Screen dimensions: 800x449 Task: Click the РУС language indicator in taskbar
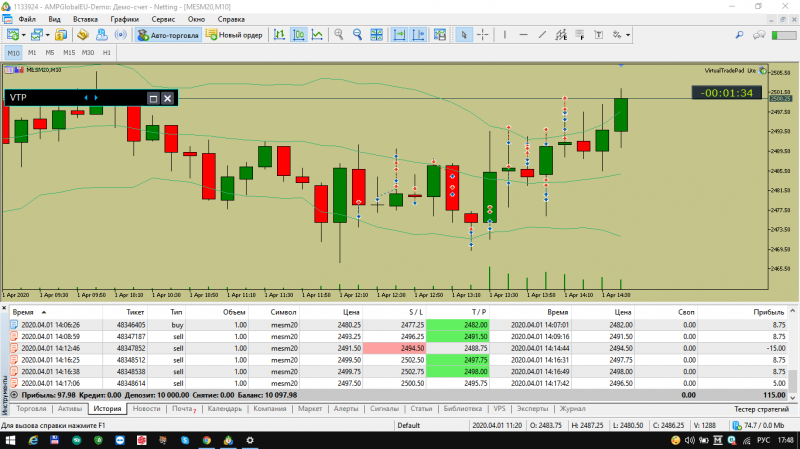click(x=763, y=440)
